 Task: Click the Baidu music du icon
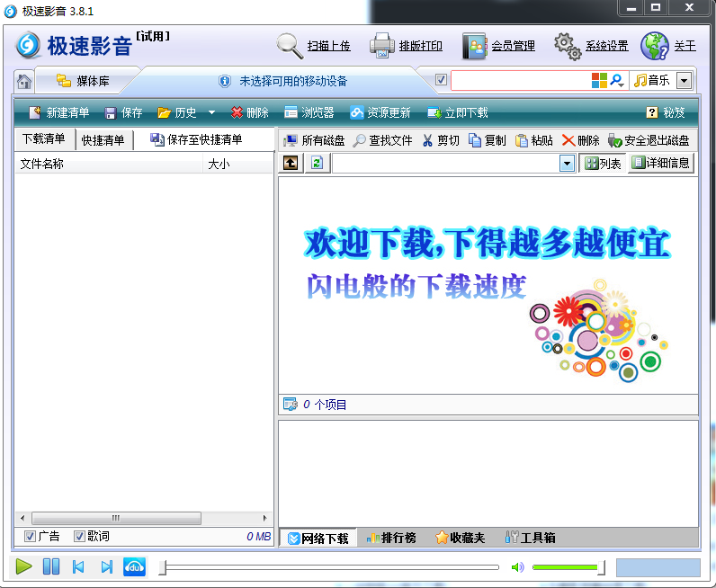click(x=135, y=567)
